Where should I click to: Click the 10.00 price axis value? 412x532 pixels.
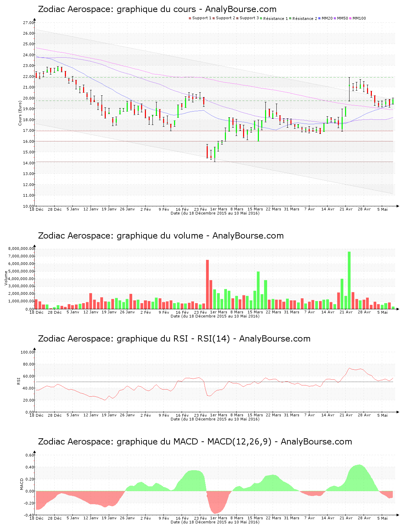(28, 206)
